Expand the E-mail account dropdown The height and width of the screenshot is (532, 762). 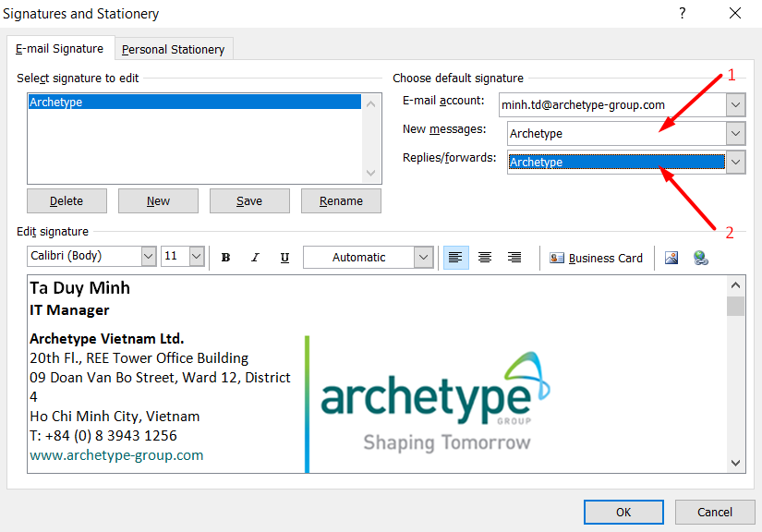736,105
